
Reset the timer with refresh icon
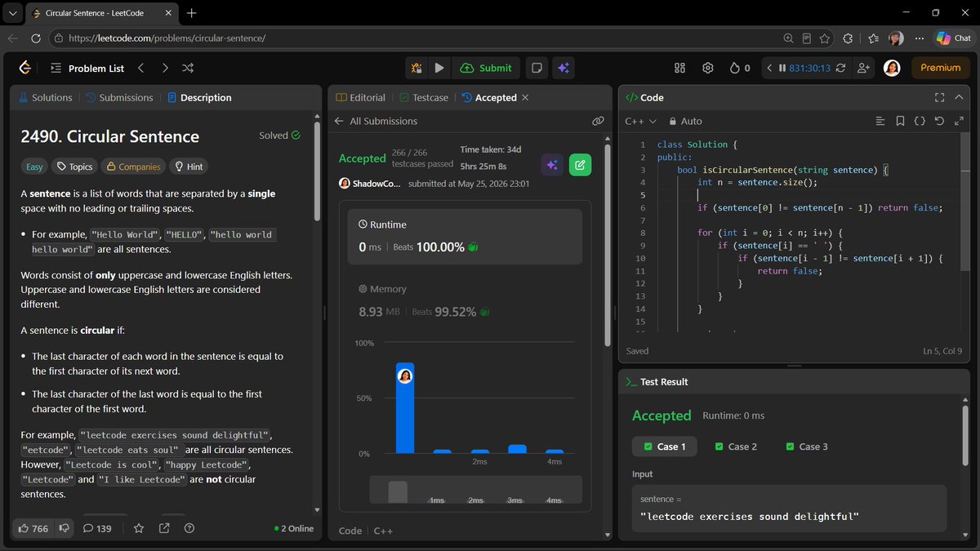coord(840,68)
